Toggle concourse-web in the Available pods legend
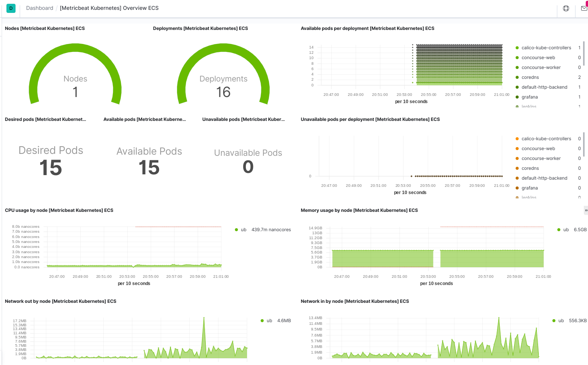Image resolution: width=588 pixels, height=365 pixels. click(x=538, y=58)
